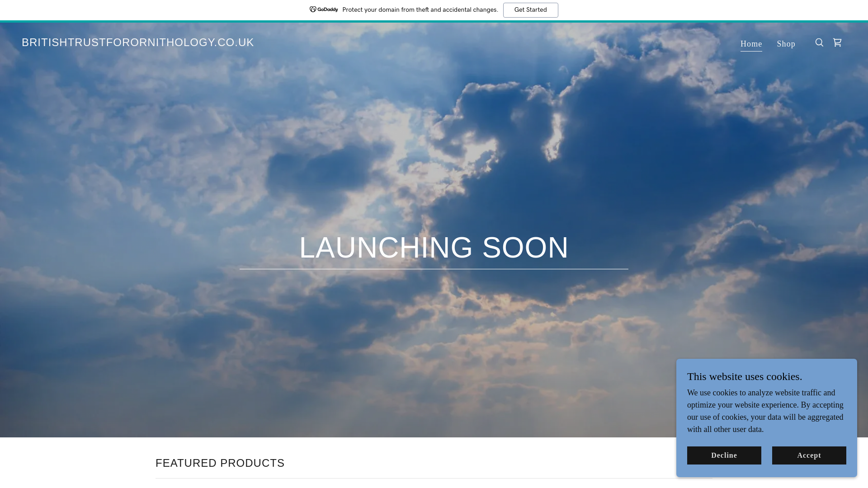Decline the cookies
The image size is (868, 488).
pyautogui.click(x=724, y=455)
